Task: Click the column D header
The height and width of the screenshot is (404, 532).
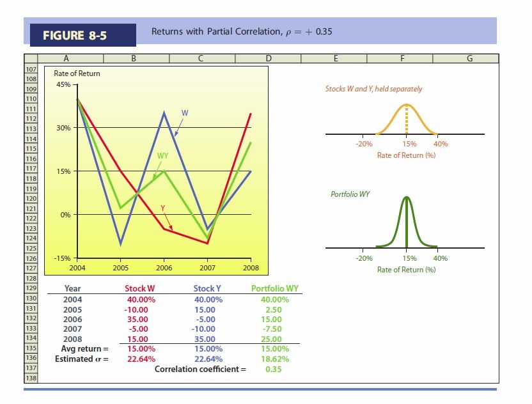Action: pos(268,59)
